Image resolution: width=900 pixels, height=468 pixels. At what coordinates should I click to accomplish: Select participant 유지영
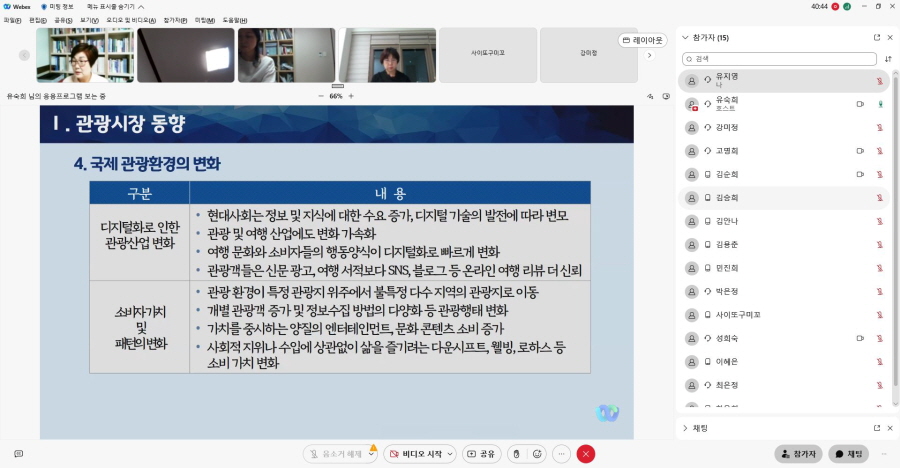coord(783,81)
